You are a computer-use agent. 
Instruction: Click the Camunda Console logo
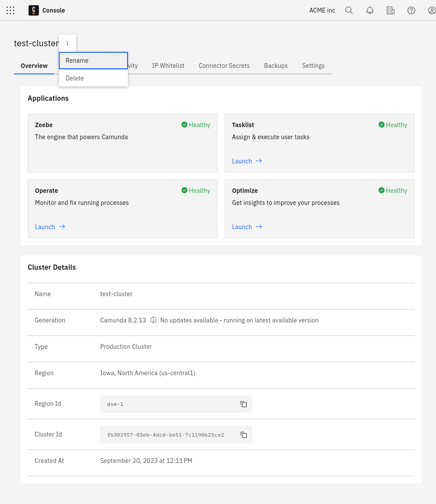click(x=33, y=10)
